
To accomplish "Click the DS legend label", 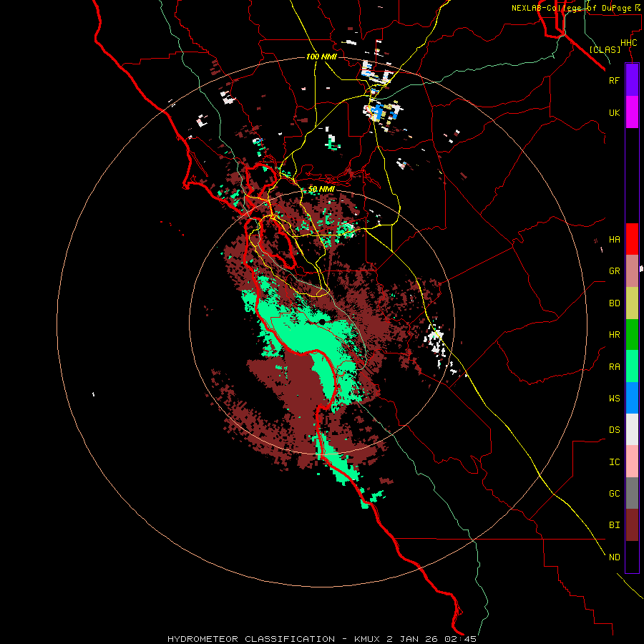I will click(x=614, y=429).
